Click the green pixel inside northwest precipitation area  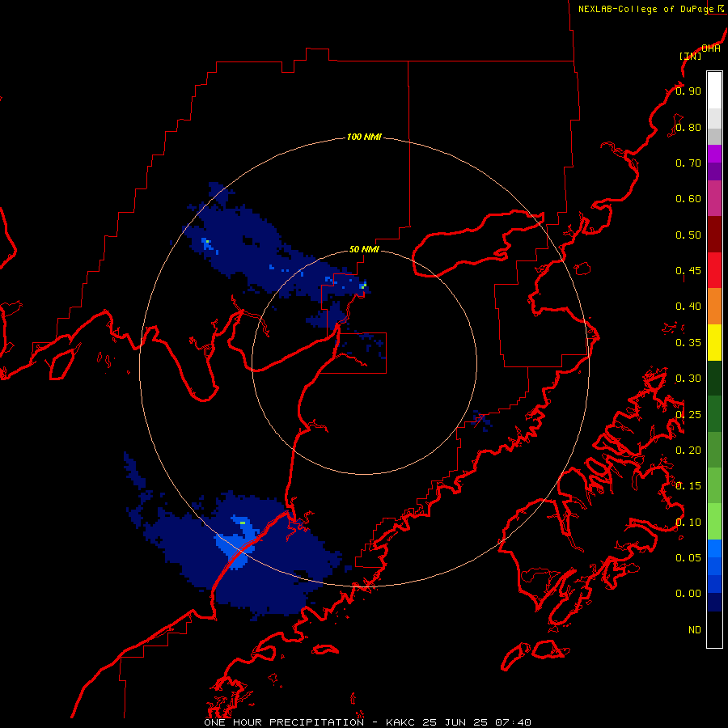pos(207,241)
